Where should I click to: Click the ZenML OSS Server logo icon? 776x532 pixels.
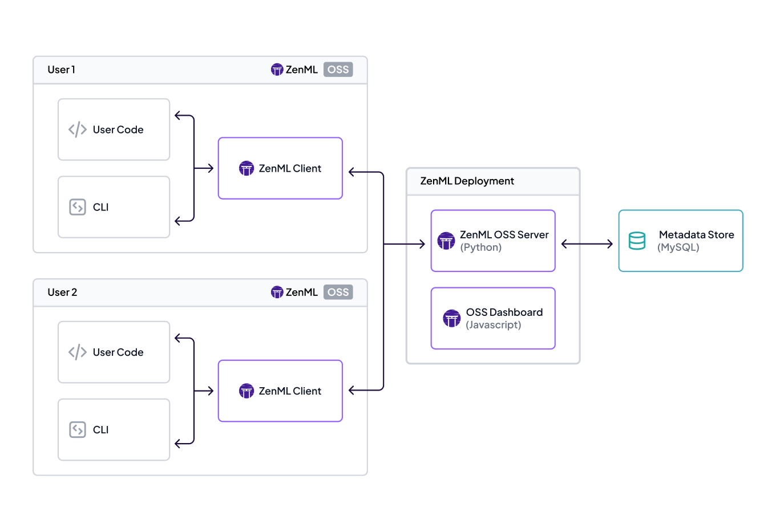446,240
